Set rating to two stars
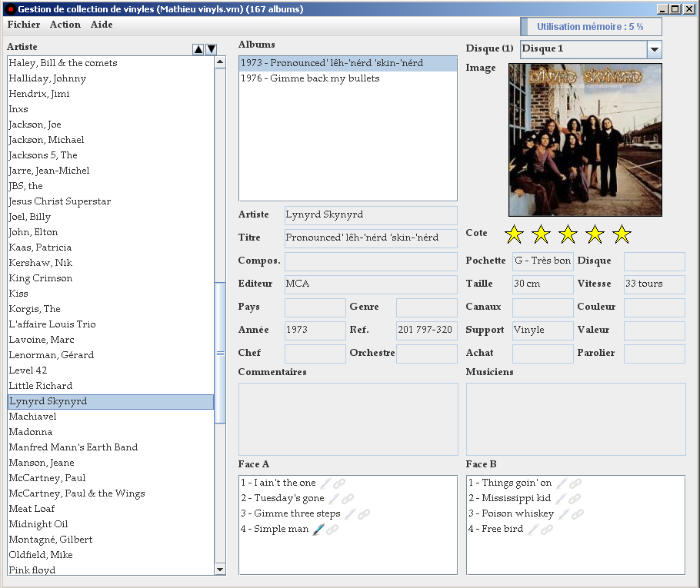This screenshot has width=700, height=588. (541, 234)
